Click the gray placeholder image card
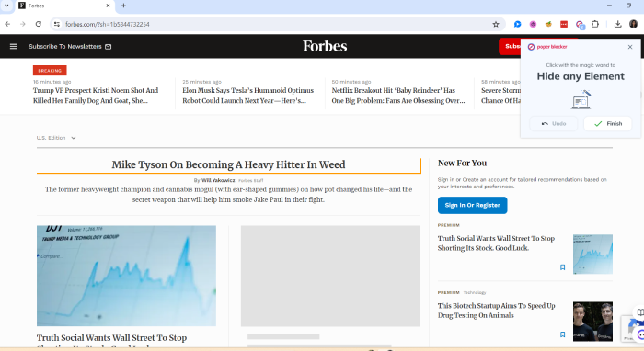This screenshot has height=351, width=644. pyautogui.click(x=330, y=276)
